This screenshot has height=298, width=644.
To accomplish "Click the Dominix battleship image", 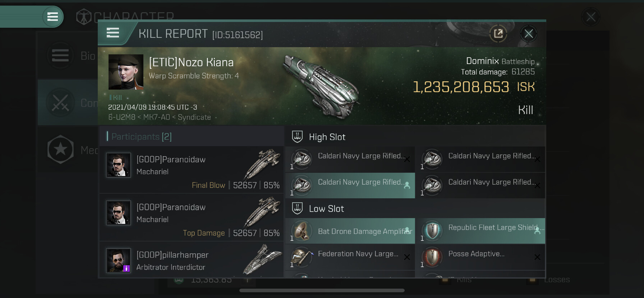I will 321,86.
